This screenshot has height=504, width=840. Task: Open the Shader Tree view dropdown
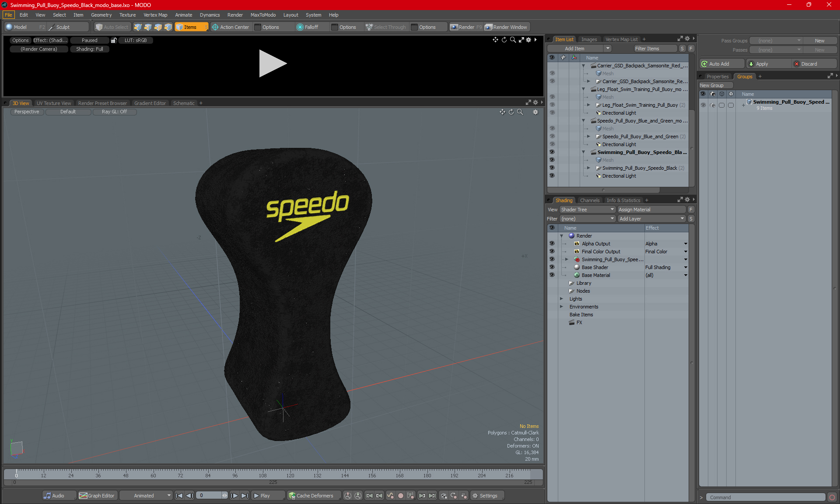(x=587, y=210)
